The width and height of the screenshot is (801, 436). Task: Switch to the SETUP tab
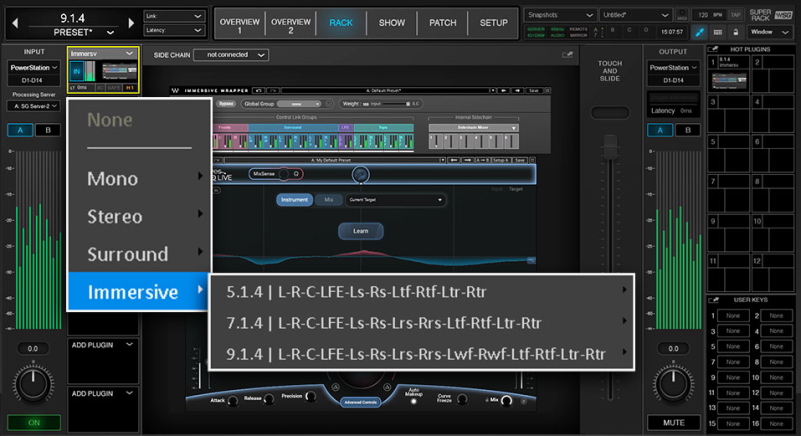coord(493,24)
